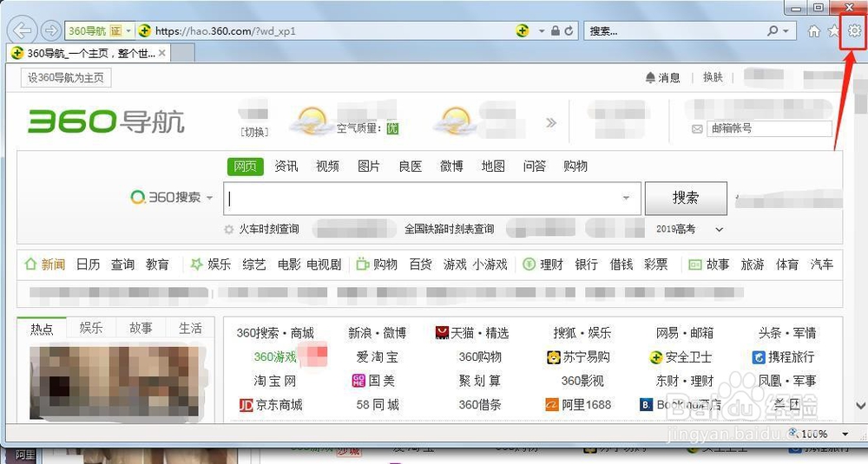Click the 安全卫士 green plus icon

tap(656, 357)
